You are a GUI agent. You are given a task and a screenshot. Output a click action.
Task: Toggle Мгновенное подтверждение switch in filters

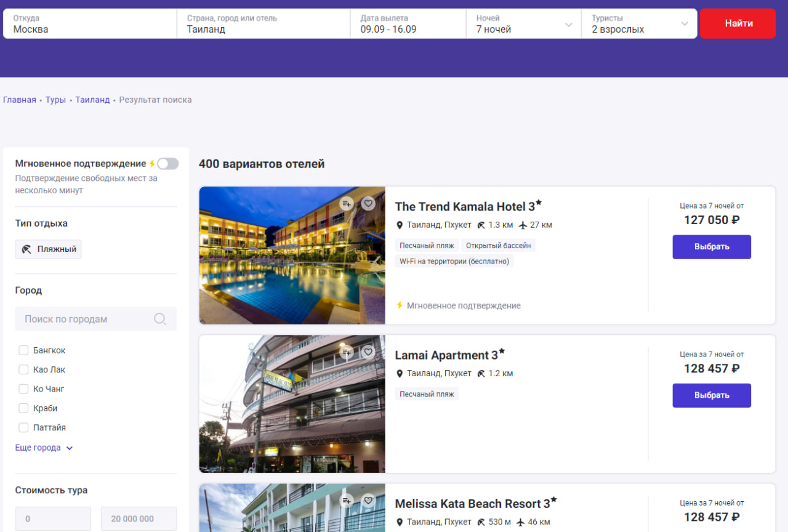point(167,164)
